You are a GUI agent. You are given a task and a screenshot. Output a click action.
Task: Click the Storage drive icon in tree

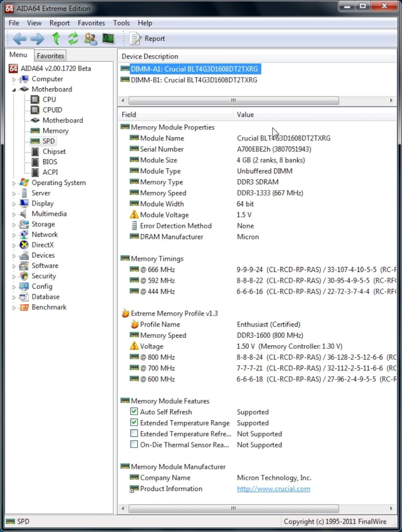coord(24,224)
